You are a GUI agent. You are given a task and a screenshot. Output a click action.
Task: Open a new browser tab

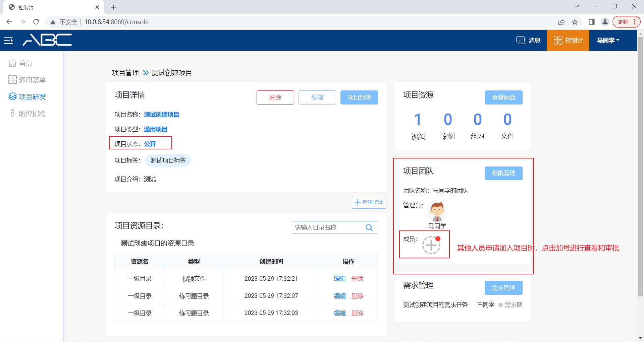pyautogui.click(x=113, y=7)
